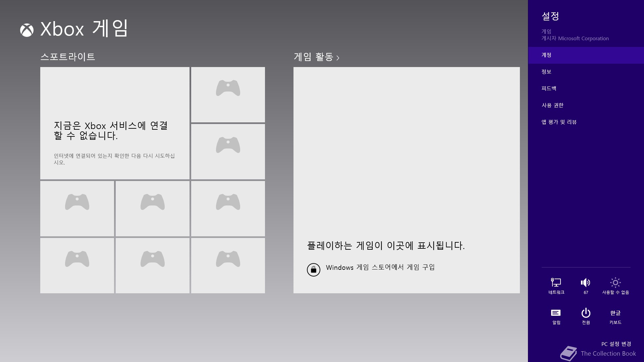Open the 사용 권한 settings entry
The width and height of the screenshot is (644, 362).
coord(586,105)
